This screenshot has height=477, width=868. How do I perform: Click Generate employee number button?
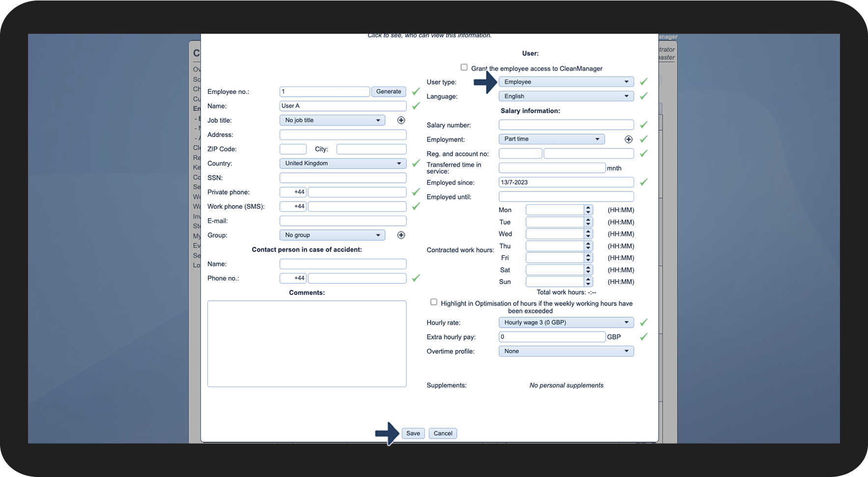pos(389,92)
